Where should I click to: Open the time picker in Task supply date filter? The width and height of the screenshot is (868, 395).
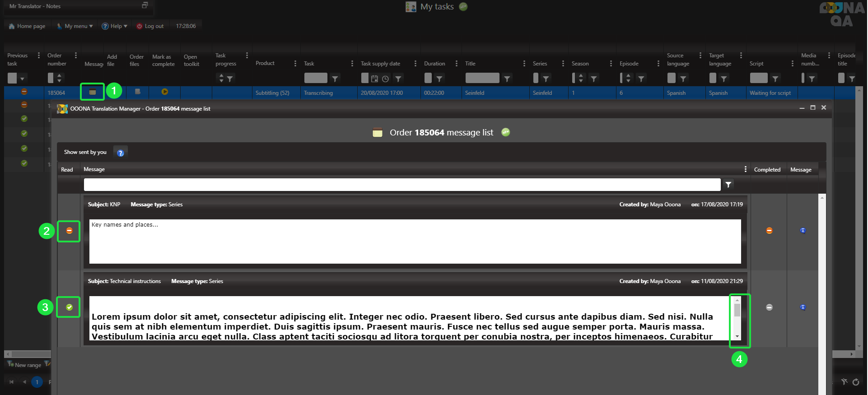(385, 79)
